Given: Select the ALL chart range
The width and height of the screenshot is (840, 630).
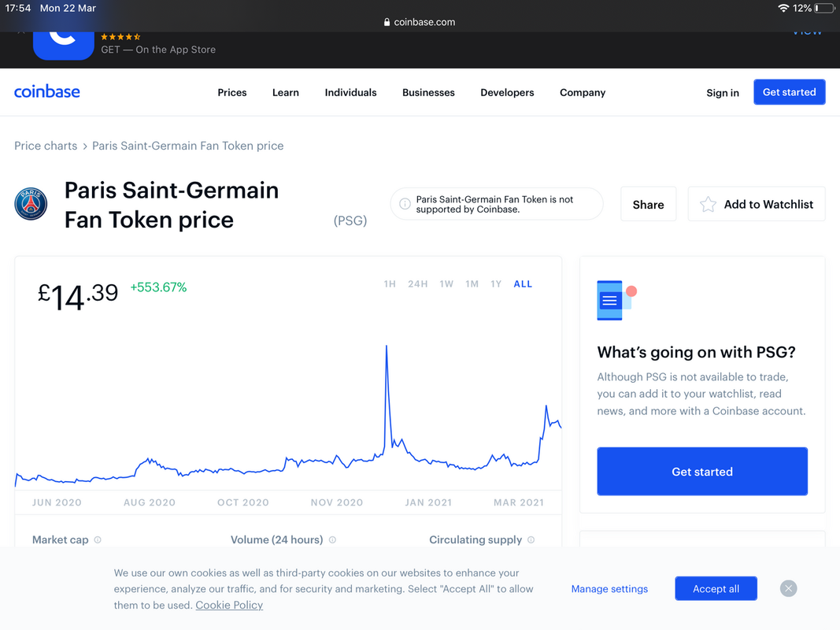Looking at the screenshot, I should tap(523, 284).
